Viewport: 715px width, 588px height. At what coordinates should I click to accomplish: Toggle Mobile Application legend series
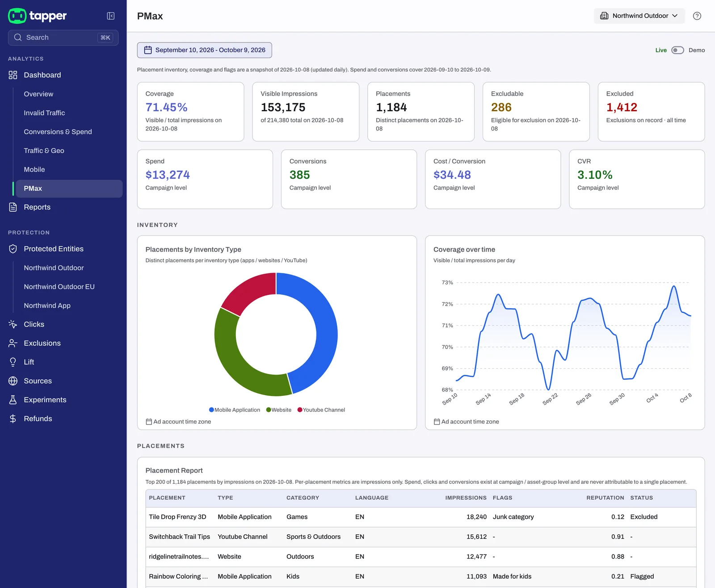point(235,410)
